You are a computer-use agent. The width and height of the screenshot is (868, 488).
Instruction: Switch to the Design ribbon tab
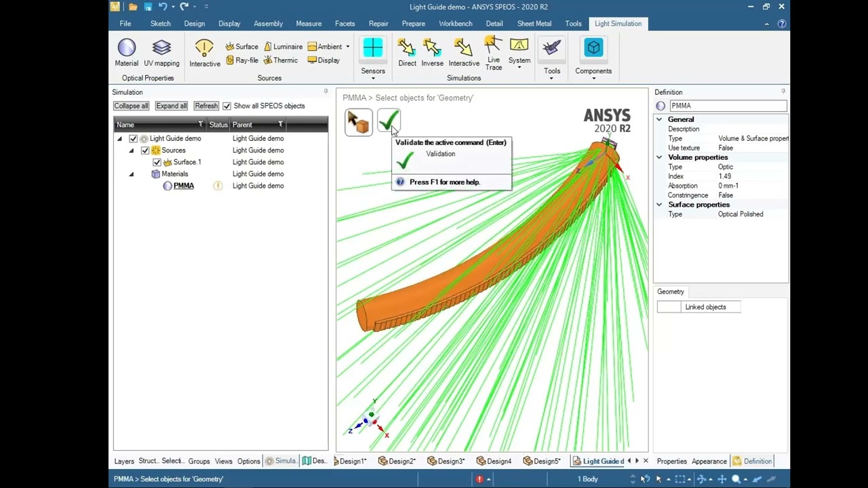click(x=194, y=24)
